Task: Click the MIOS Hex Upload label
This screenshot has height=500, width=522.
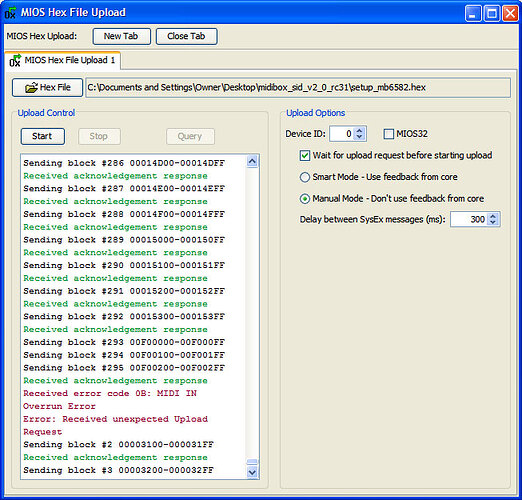Action: 42,36
